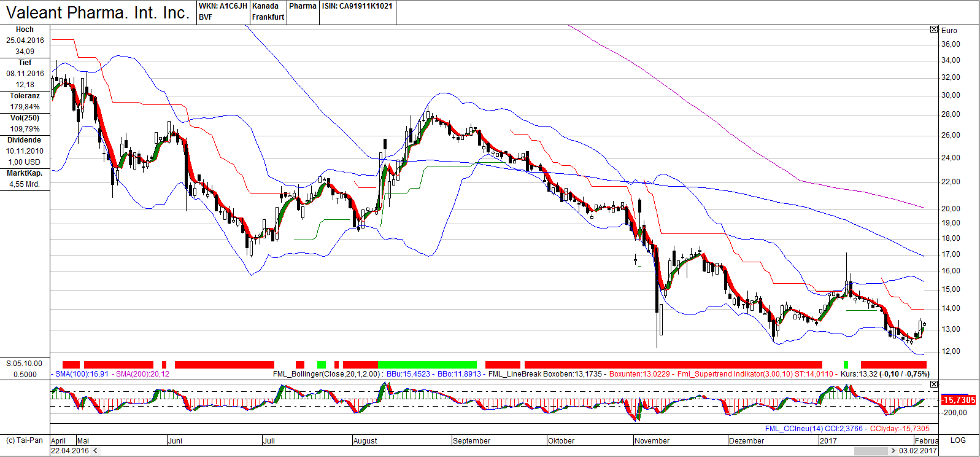The image size is (980, 457).
Task: Click the Vol(250) header
Action: [25, 118]
